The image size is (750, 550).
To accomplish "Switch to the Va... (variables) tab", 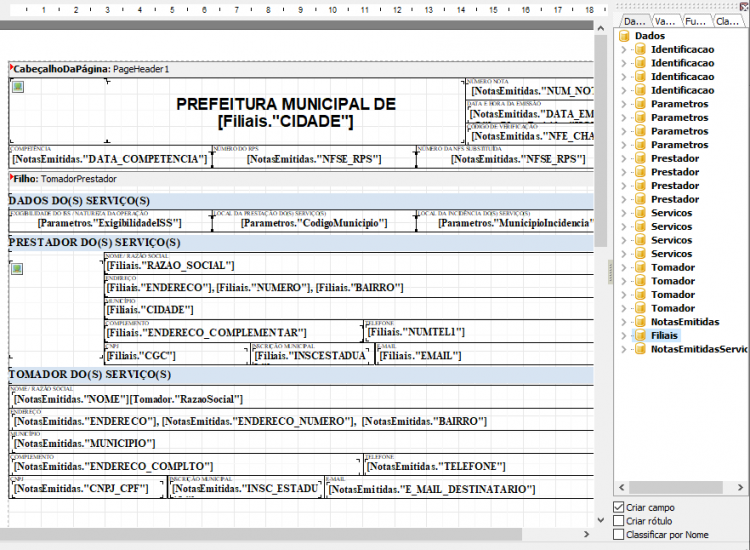I will pyautogui.click(x=665, y=21).
